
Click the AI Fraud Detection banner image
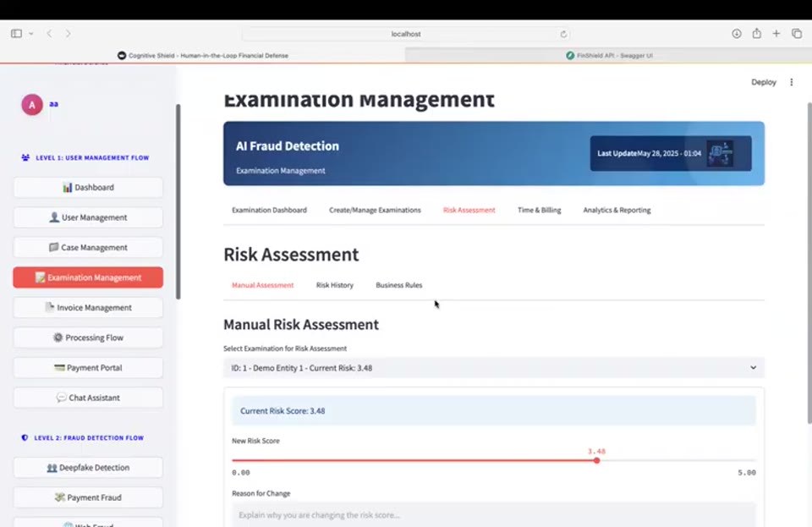coord(720,153)
